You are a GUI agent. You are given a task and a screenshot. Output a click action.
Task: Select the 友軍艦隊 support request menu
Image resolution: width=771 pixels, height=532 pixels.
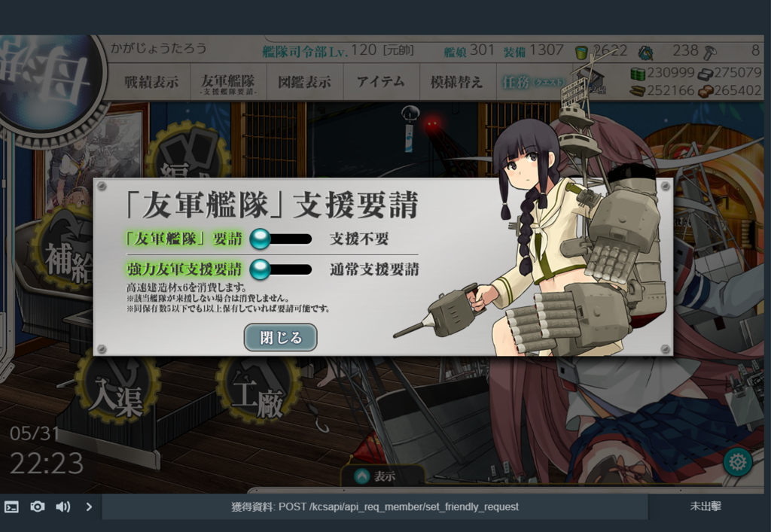pos(228,83)
